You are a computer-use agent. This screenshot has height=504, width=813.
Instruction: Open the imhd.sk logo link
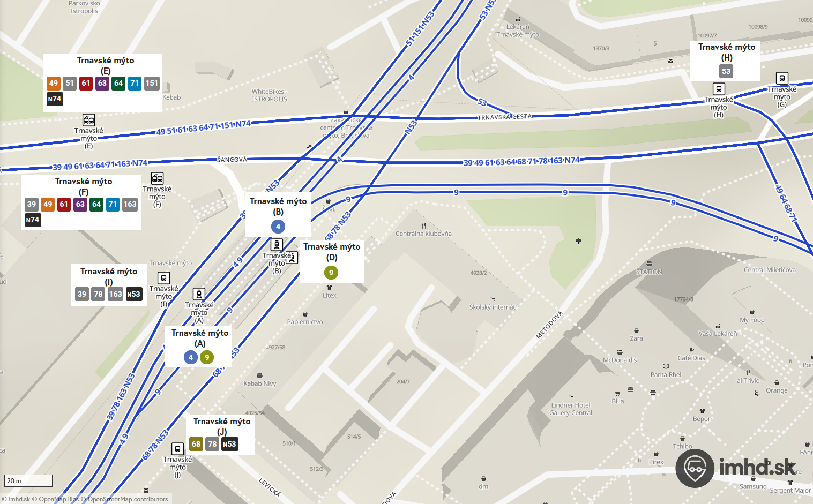point(735,468)
